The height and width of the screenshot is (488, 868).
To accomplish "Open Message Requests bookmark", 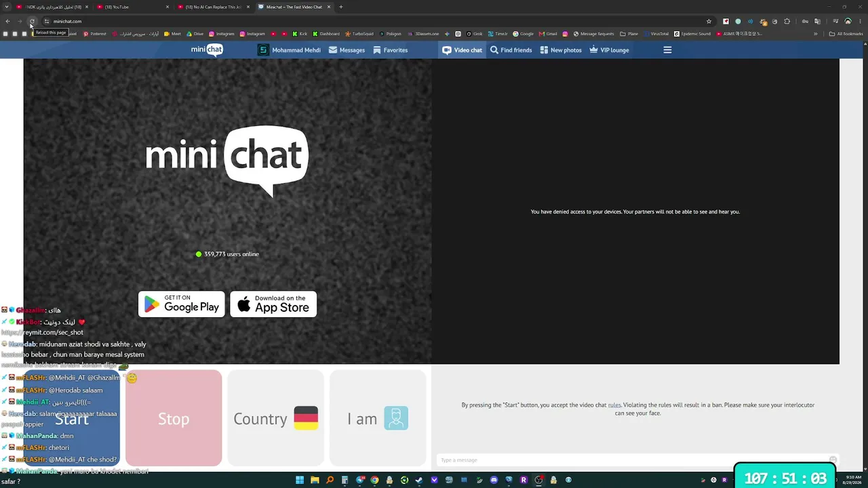I will coord(593,34).
